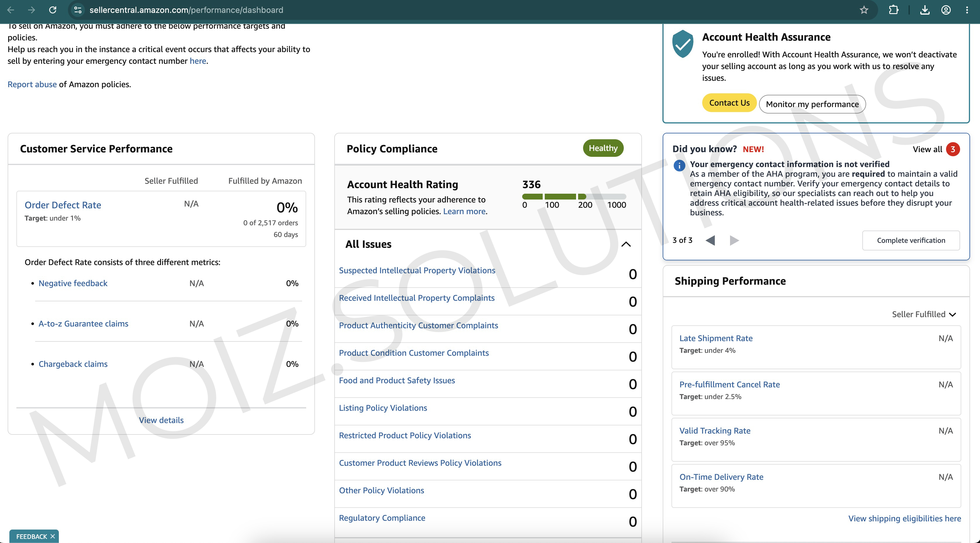Viewport: 980px width, 543px height.
Task: Click Learn more about Account Health Rating
Action: (465, 211)
